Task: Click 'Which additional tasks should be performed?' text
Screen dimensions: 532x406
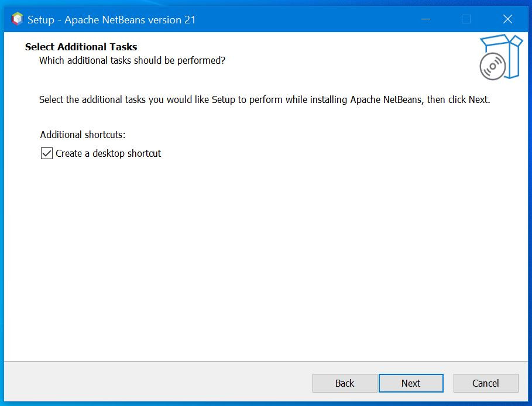Action: click(132, 60)
